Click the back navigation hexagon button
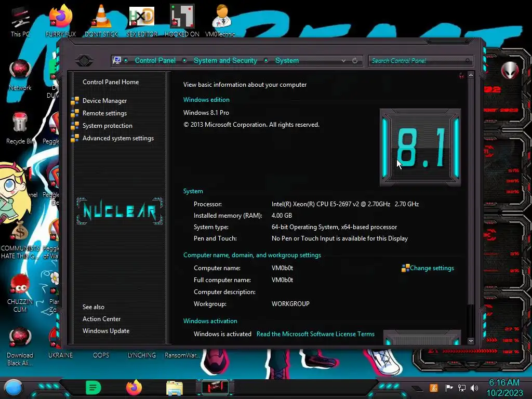The width and height of the screenshot is (532, 399). [x=84, y=61]
